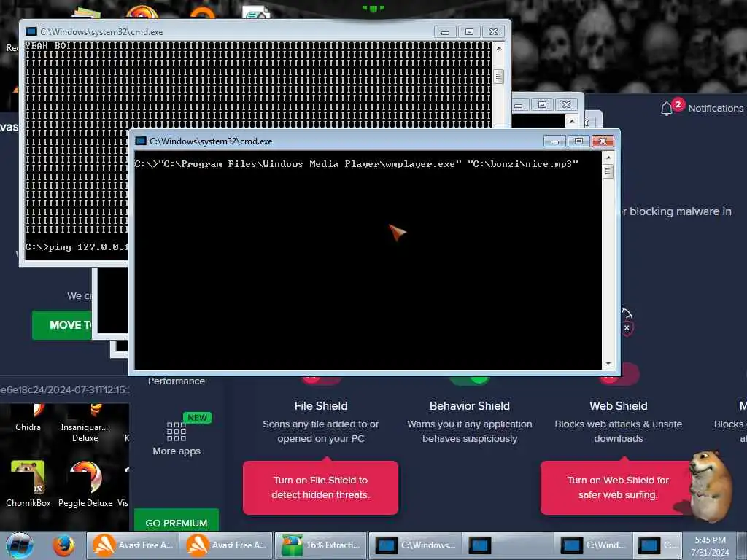Click the GO PREMIUM button
Screen dimensions: 747x560
point(177,522)
